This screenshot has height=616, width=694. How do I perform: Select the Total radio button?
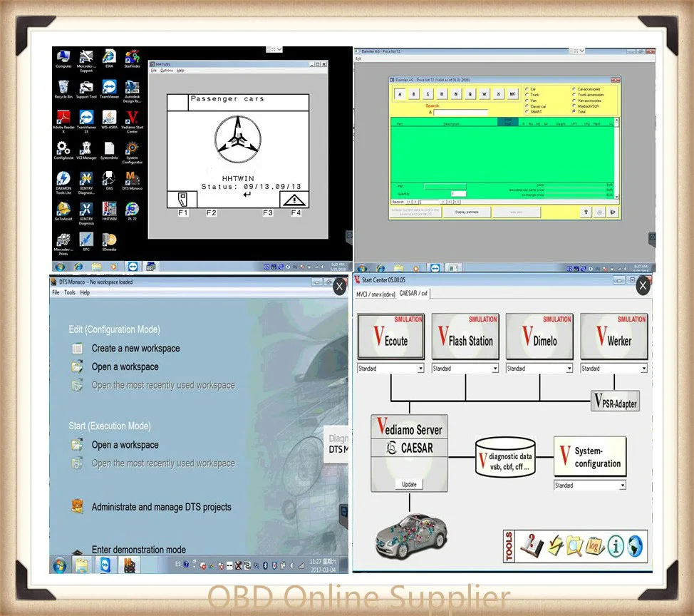coord(574,112)
